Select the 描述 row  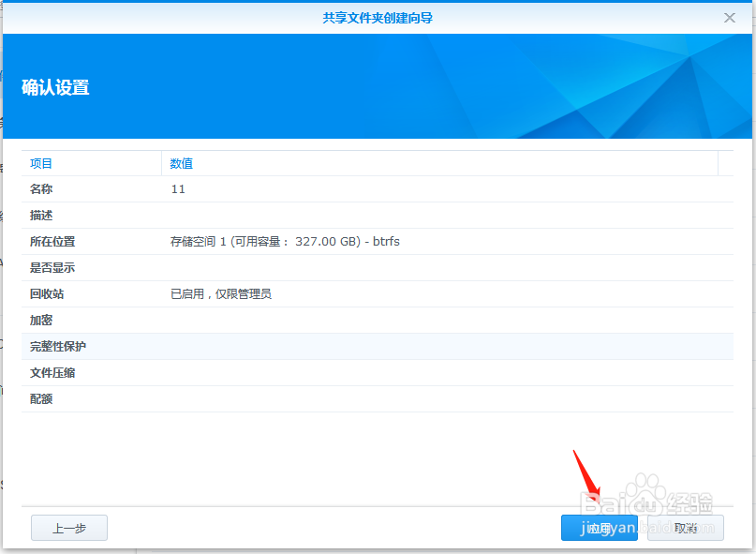click(x=378, y=216)
